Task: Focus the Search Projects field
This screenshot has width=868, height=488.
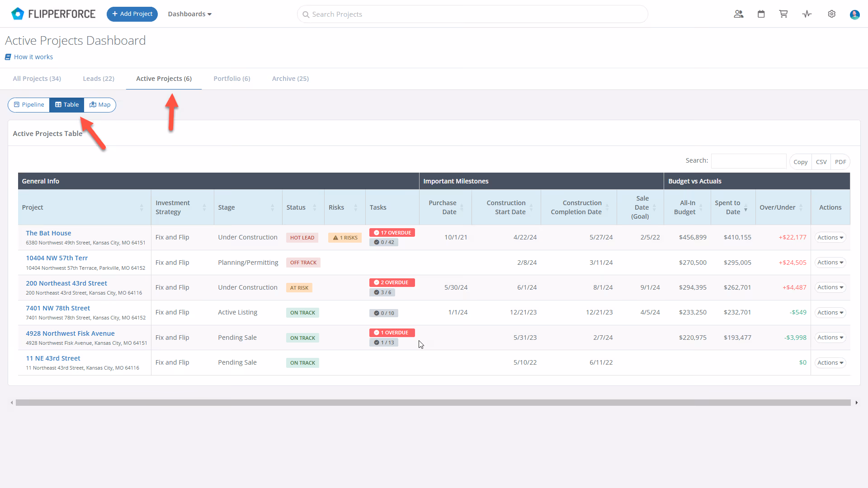Action: pyautogui.click(x=472, y=14)
